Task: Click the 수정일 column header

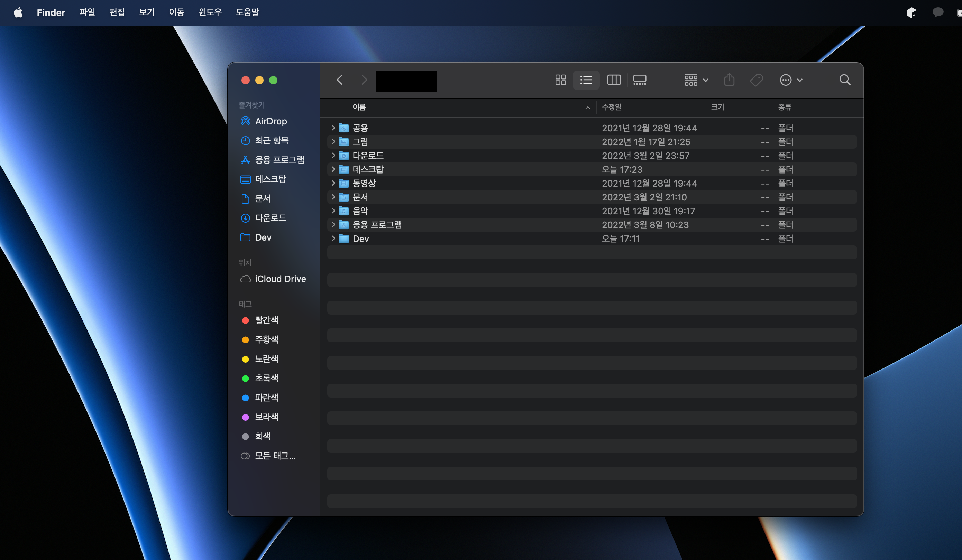Action: click(x=612, y=107)
